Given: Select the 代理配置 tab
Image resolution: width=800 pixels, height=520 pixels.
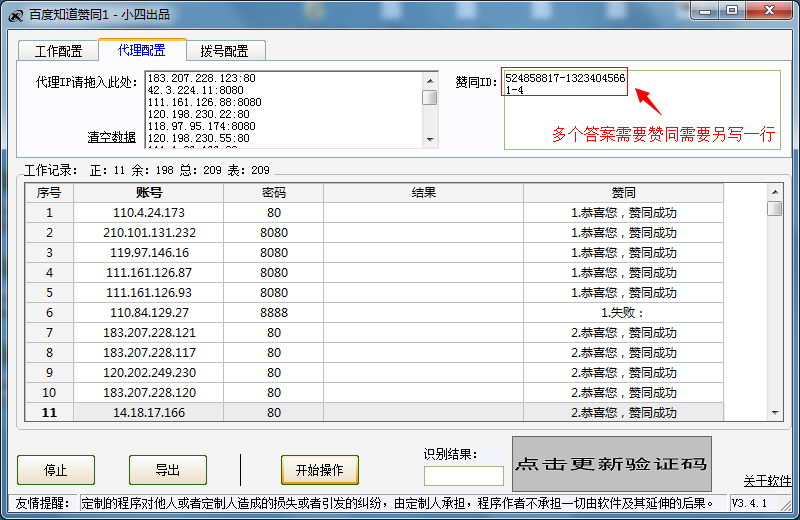Looking at the screenshot, I should click(x=141, y=50).
